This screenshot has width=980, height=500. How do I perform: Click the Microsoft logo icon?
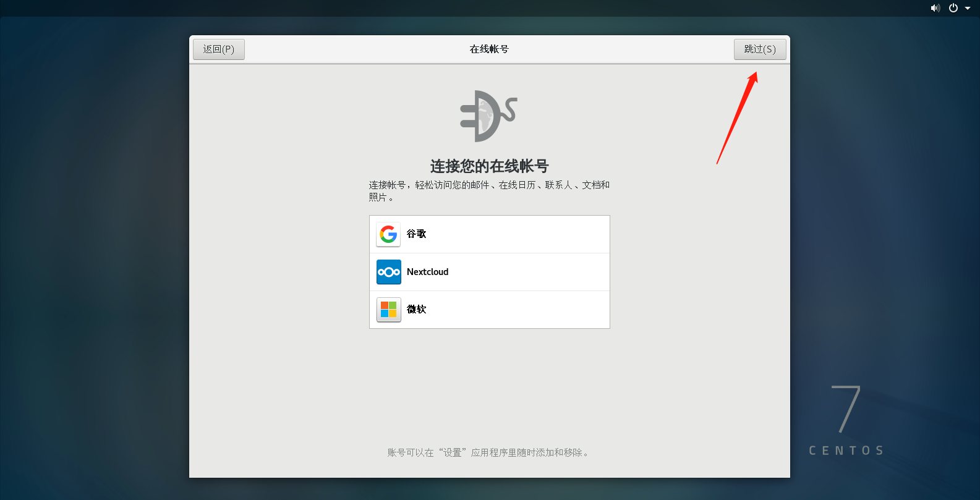tap(388, 310)
